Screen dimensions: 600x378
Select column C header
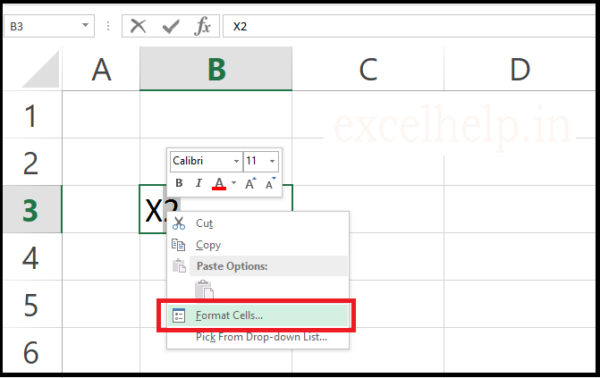point(368,69)
